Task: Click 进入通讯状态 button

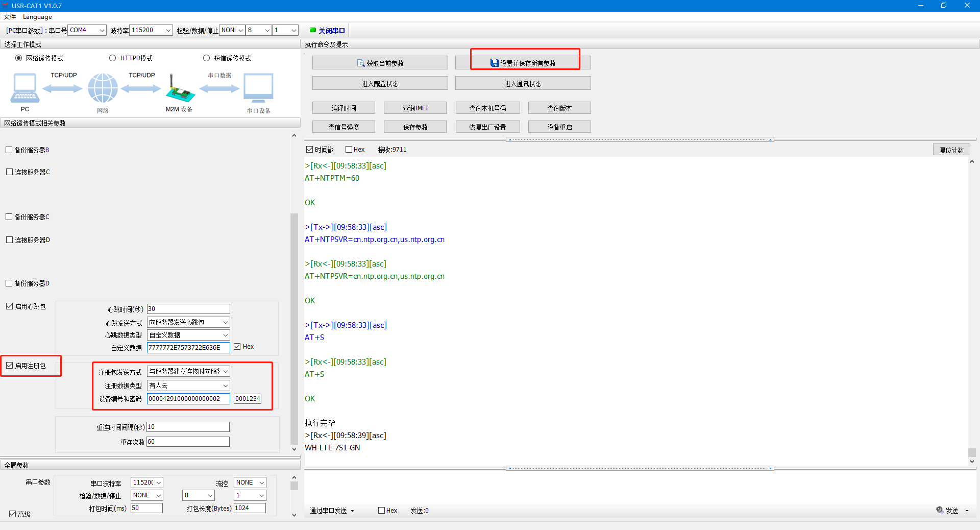Action: tap(523, 83)
